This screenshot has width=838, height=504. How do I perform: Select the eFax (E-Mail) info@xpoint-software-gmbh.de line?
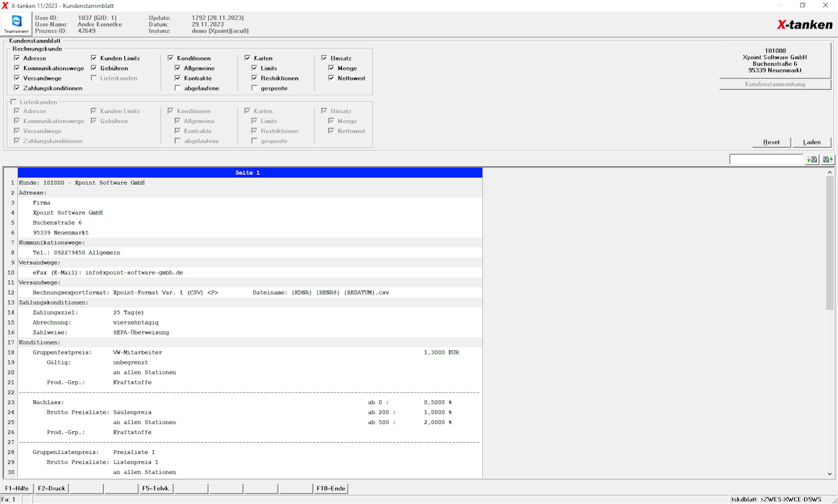pyautogui.click(x=249, y=273)
